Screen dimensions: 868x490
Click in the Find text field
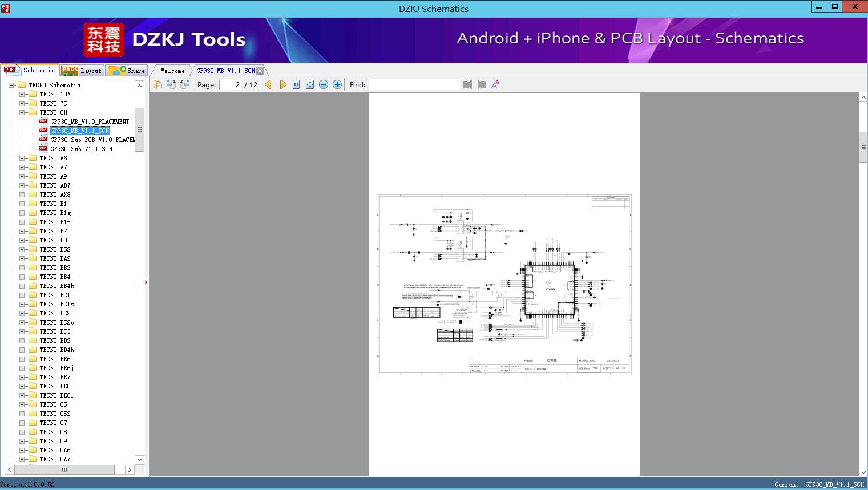pyautogui.click(x=414, y=84)
